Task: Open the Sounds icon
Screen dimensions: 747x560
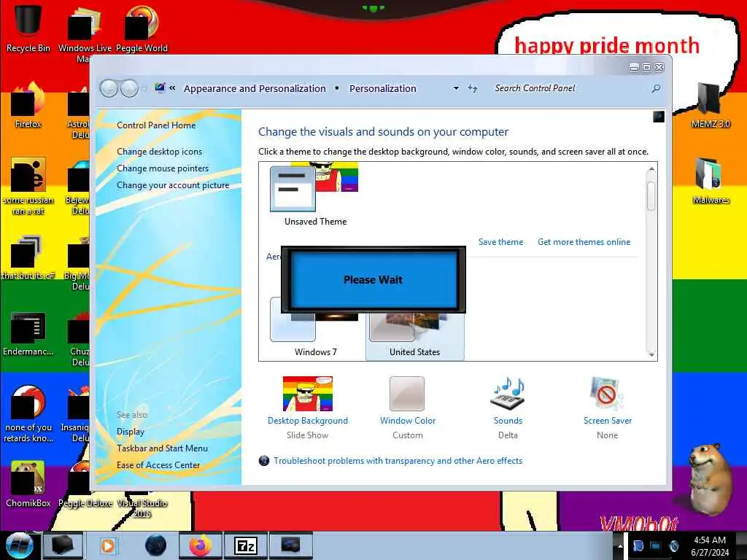Action: coord(508,394)
